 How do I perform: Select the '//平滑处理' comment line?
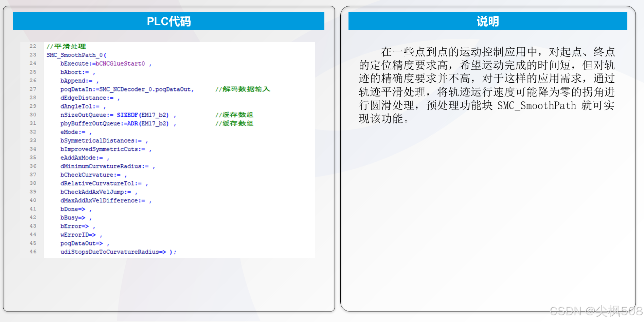[66, 46]
